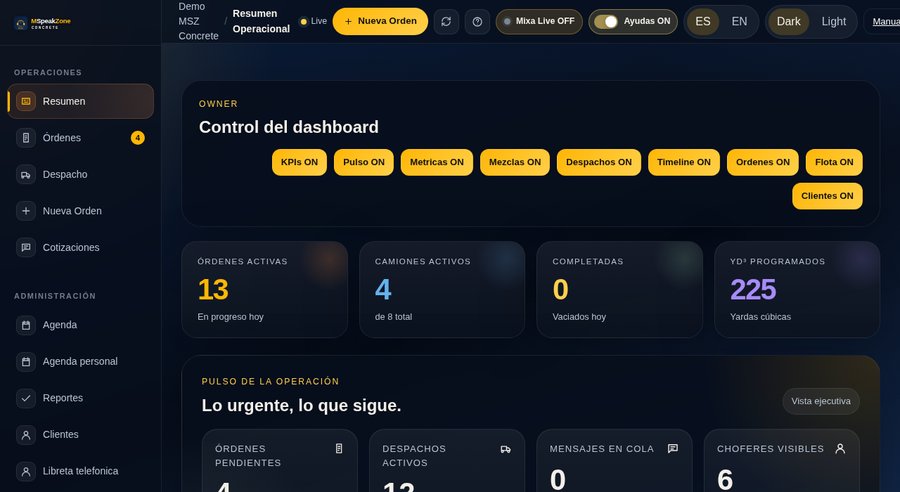Click the yellow Nueva Orden button
This screenshot has height=492, width=900.
click(380, 21)
